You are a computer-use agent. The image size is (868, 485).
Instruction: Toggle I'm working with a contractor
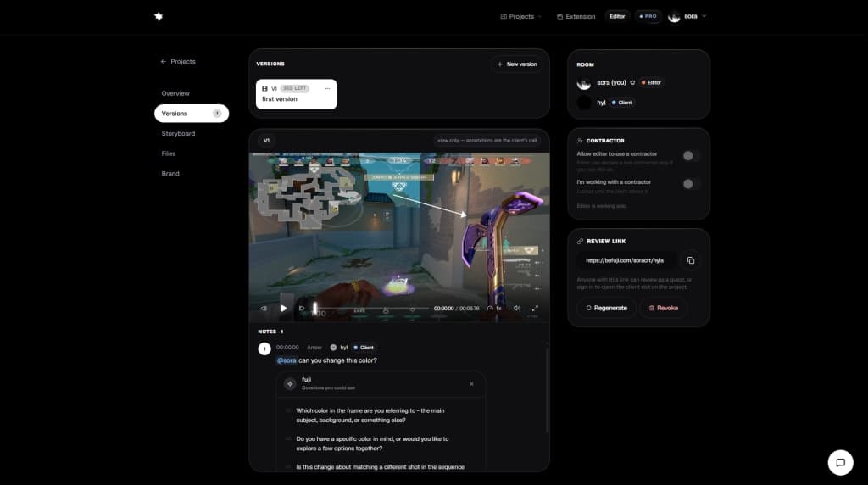691,184
